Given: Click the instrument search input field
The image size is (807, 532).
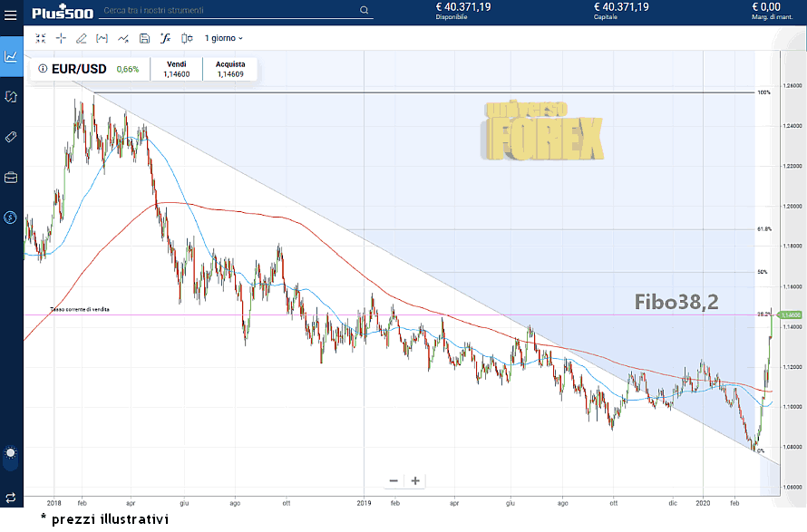Looking at the screenshot, I should (x=227, y=11).
